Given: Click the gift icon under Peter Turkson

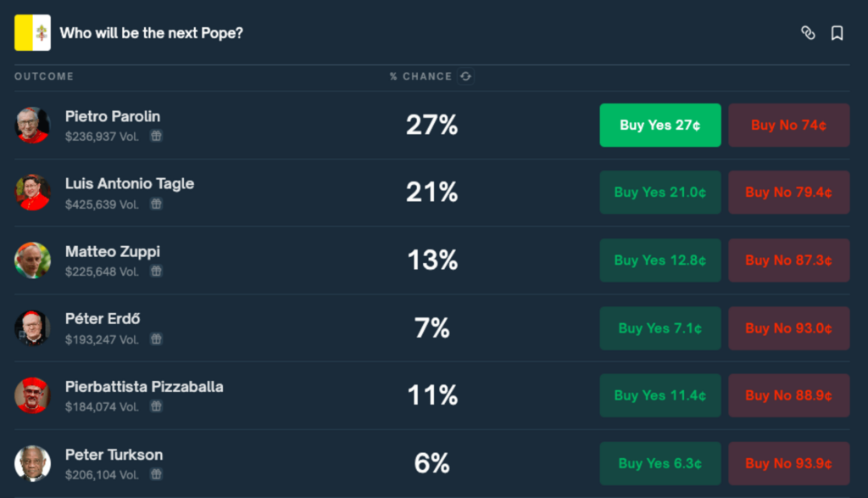Looking at the screenshot, I should pos(156,474).
